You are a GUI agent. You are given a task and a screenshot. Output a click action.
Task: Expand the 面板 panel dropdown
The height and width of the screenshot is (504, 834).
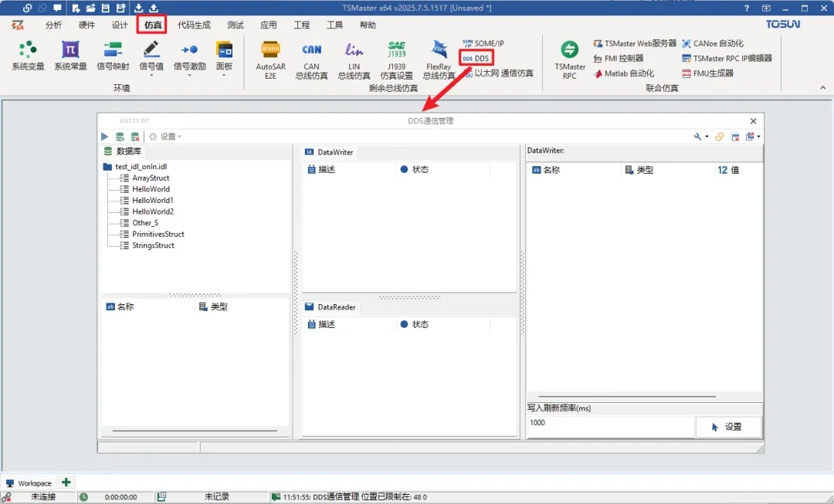[x=224, y=58]
